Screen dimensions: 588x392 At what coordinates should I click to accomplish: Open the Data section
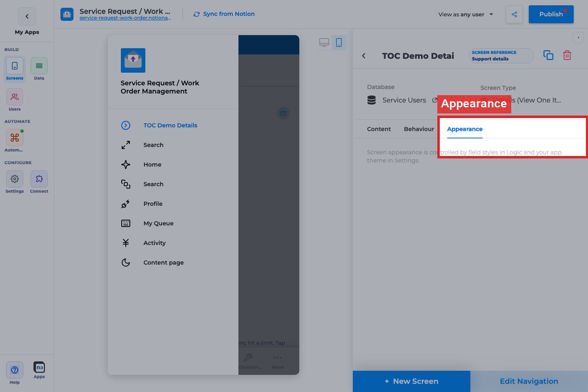click(x=39, y=69)
